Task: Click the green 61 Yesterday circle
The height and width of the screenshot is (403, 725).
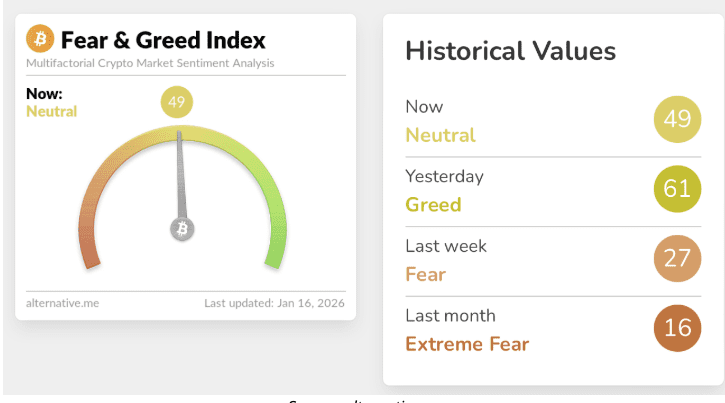Action: (x=677, y=189)
